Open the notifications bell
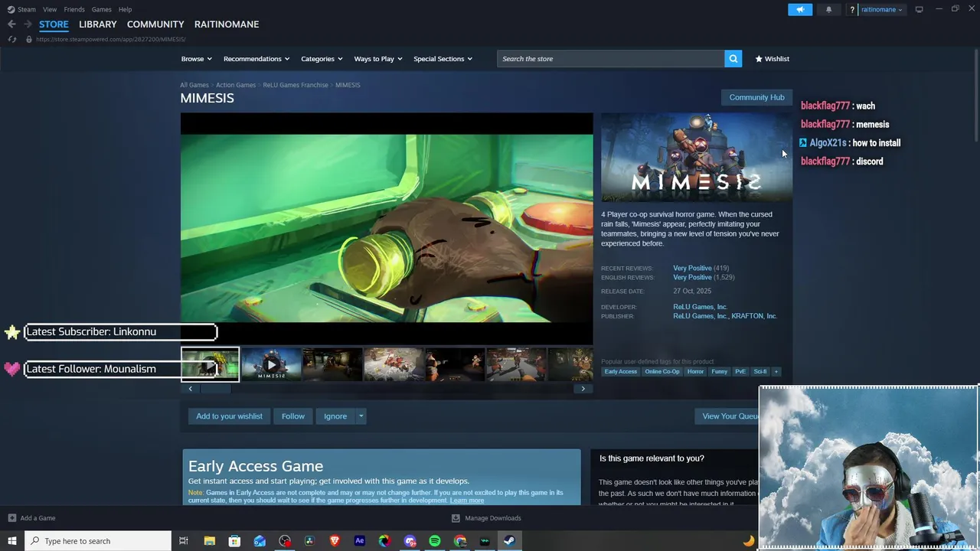 [x=828, y=9]
